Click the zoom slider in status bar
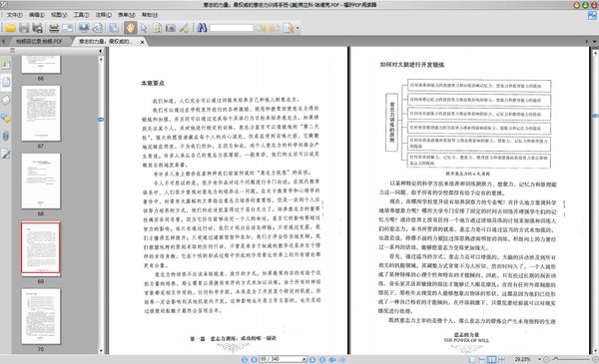Viewport: 599px width, 364px height. click(x=571, y=359)
